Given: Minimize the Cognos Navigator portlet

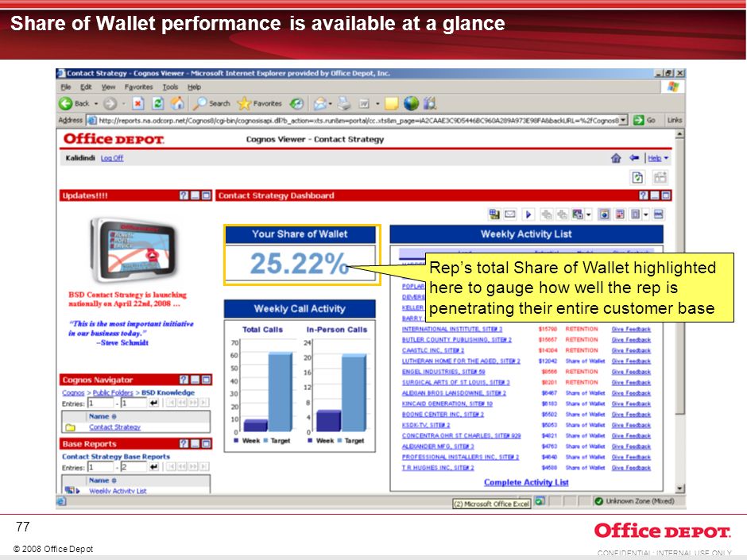Looking at the screenshot, I should pos(195,380).
